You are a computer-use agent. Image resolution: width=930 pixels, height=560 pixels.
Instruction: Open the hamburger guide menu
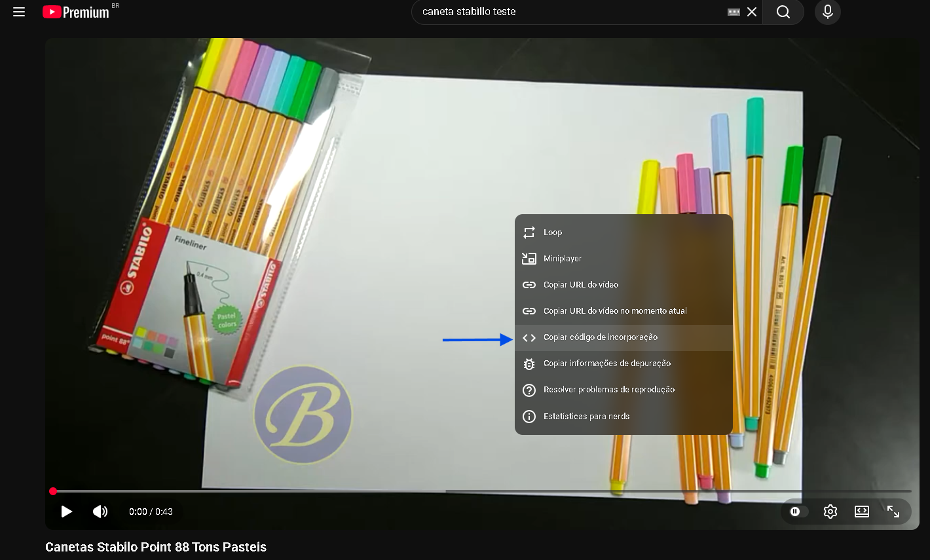pyautogui.click(x=19, y=12)
